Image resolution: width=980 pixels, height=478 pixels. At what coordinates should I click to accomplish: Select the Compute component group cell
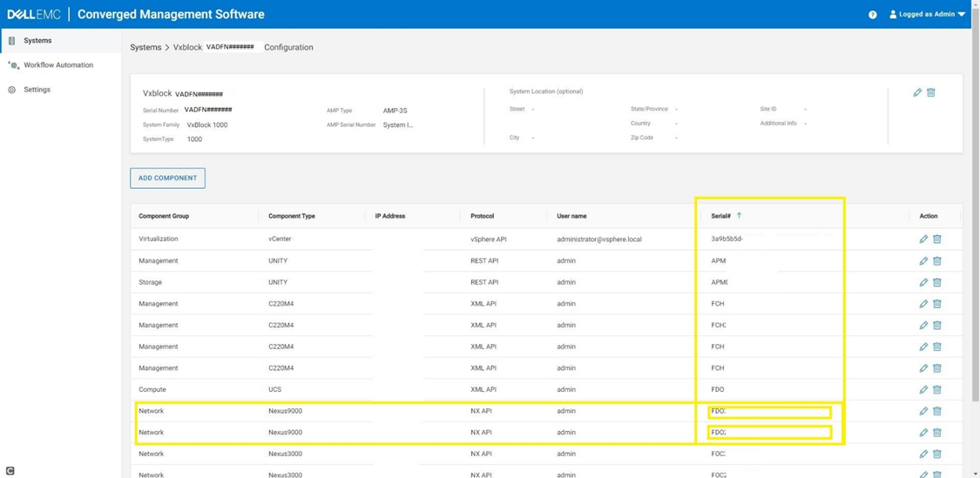[152, 389]
